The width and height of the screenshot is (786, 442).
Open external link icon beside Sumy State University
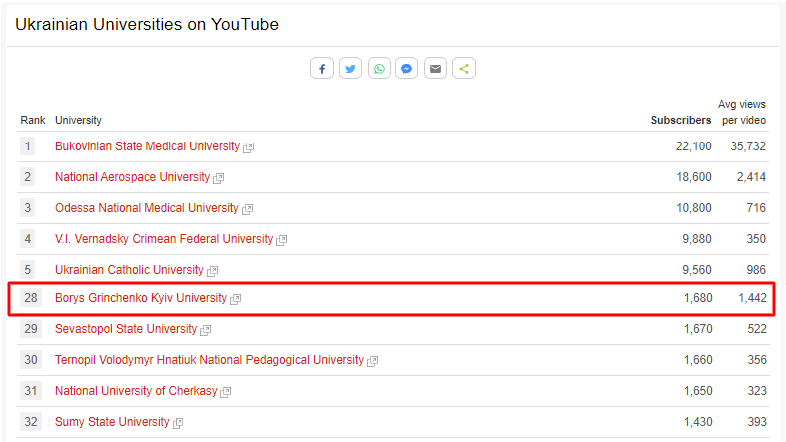tap(178, 423)
